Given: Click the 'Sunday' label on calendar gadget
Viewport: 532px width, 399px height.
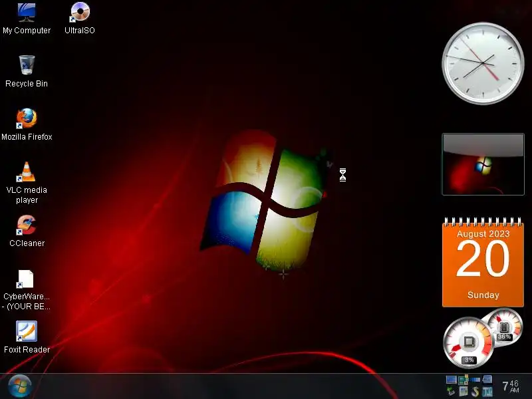Looking at the screenshot, I should [483, 295].
